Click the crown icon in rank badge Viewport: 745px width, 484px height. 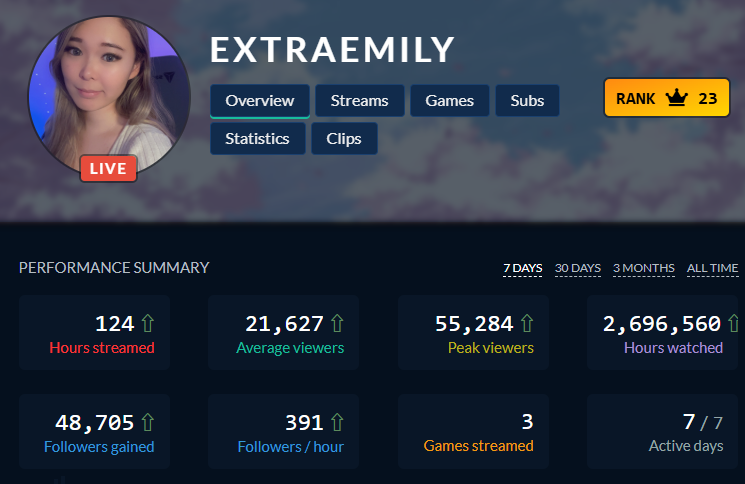pos(677,98)
